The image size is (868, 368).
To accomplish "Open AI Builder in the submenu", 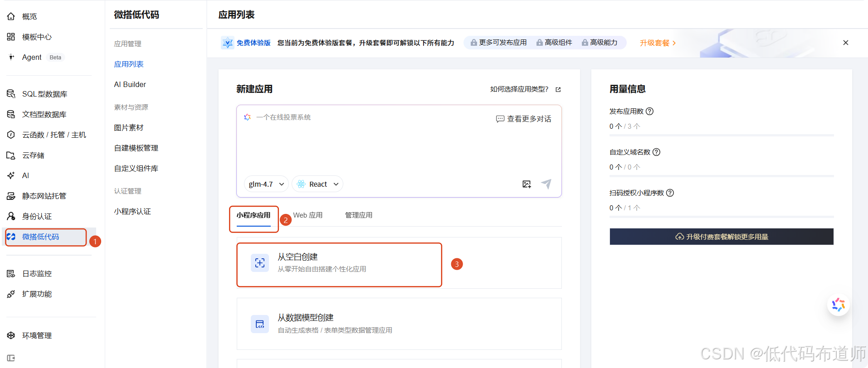I will pyautogui.click(x=130, y=84).
